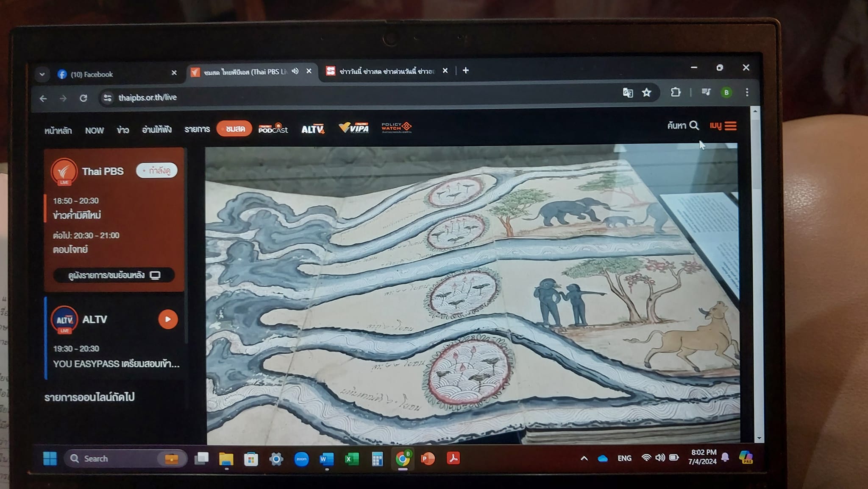The height and width of the screenshot is (489, 868).
Task: Go forward in browser history
Action: (63, 98)
